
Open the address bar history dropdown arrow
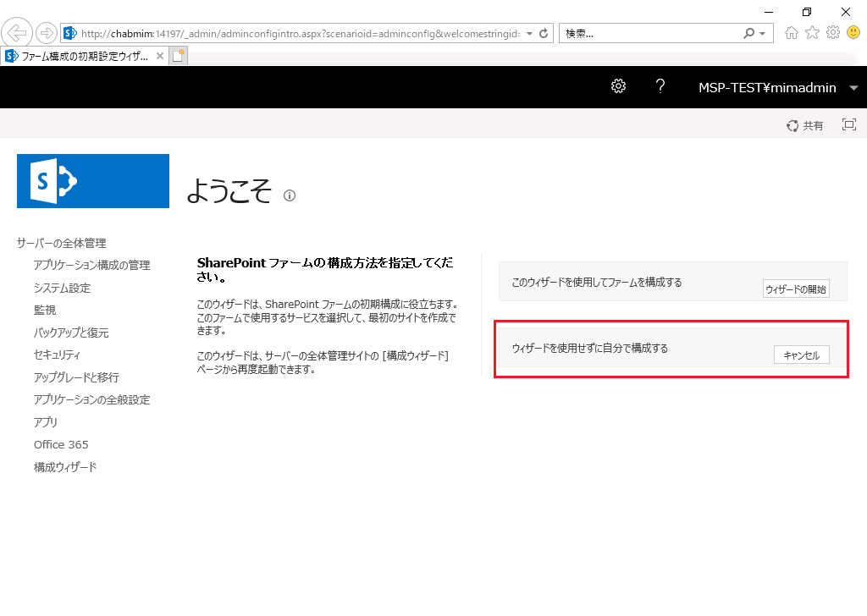click(529, 33)
